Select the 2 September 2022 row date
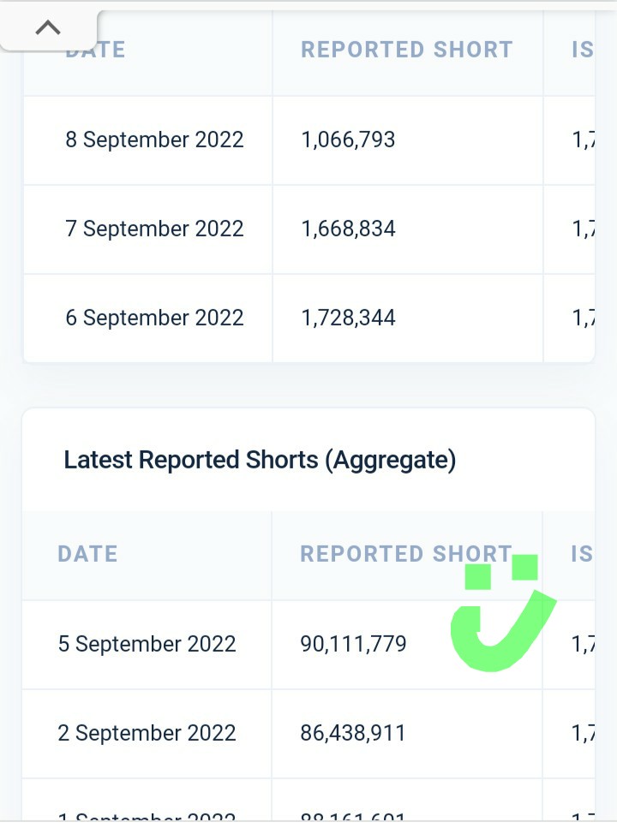Screen dimensions: 617x840 click(x=147, y=733)
